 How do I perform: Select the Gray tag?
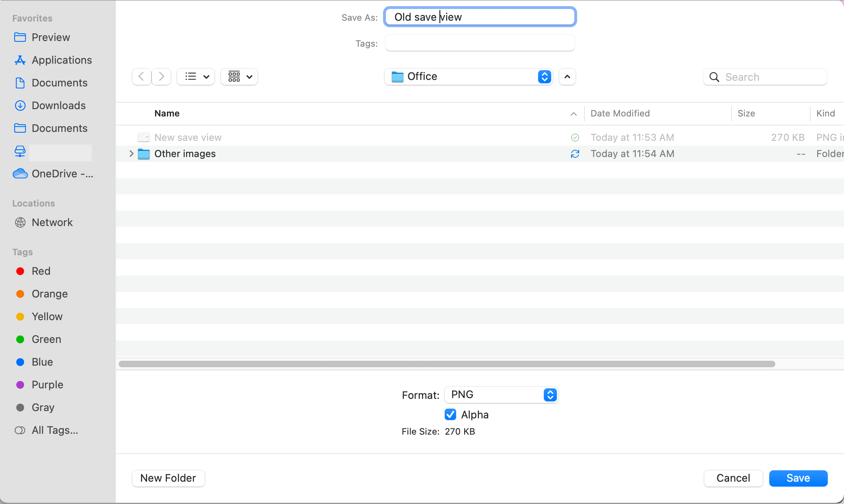click(35, 407)
